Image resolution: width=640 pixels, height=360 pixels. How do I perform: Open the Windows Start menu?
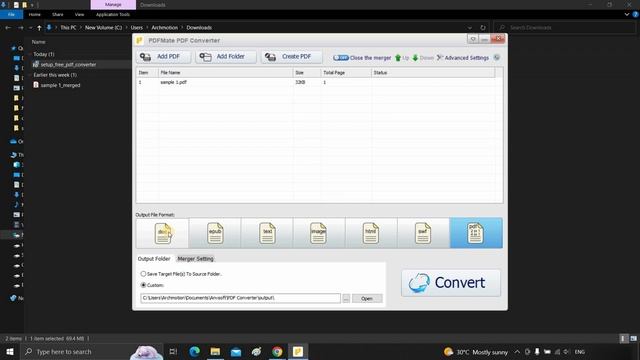pyautogui.click(x=10, y=351)
